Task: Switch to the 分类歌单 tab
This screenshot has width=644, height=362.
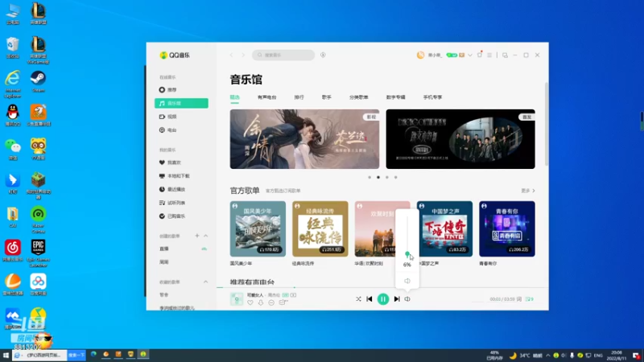Action: pos(358,97)
